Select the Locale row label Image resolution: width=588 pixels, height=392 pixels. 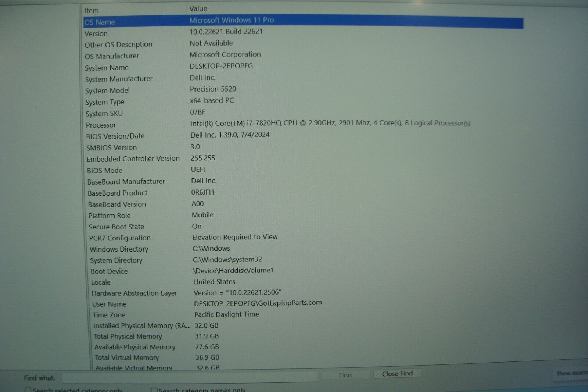click(101, 282)
